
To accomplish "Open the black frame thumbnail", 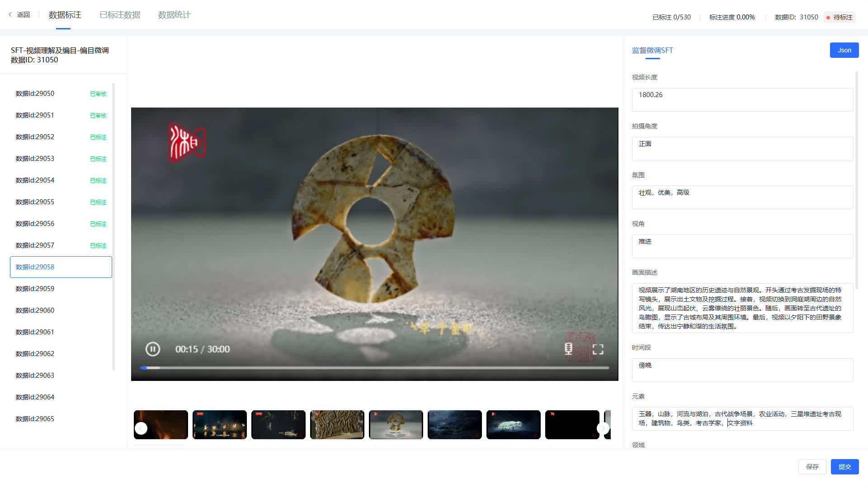I will pyautogui.click(x=572, y=425).
